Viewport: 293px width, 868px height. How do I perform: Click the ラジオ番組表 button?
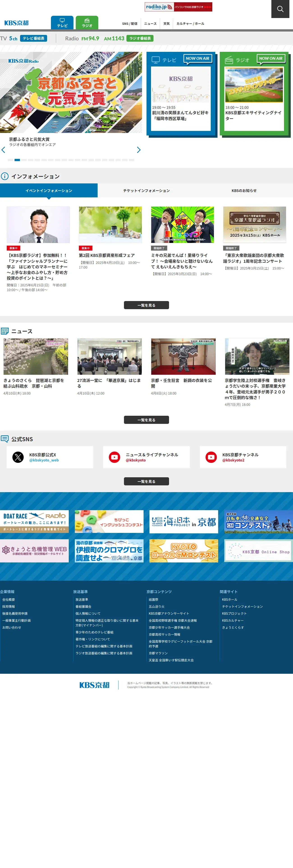click(x=140, y=38)
